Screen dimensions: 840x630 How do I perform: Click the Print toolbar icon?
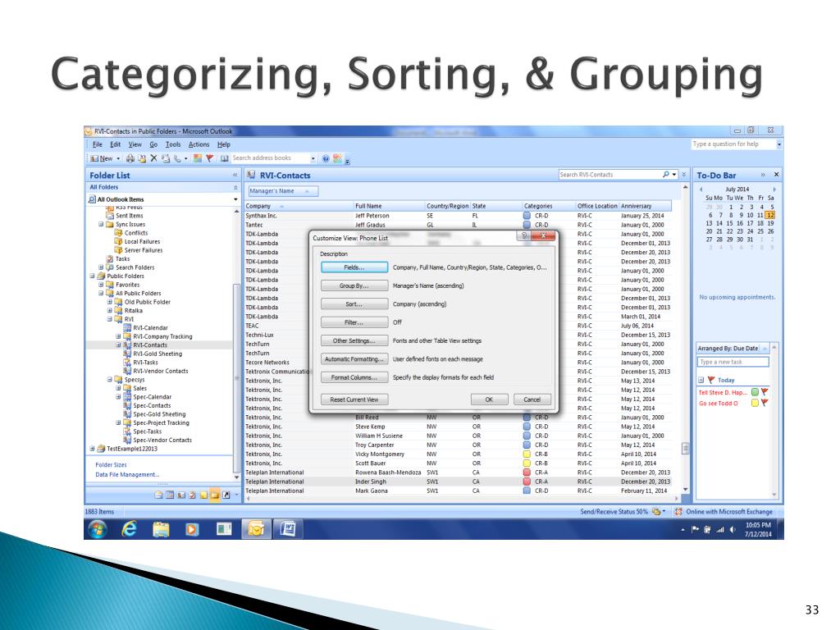pos(130,158)
